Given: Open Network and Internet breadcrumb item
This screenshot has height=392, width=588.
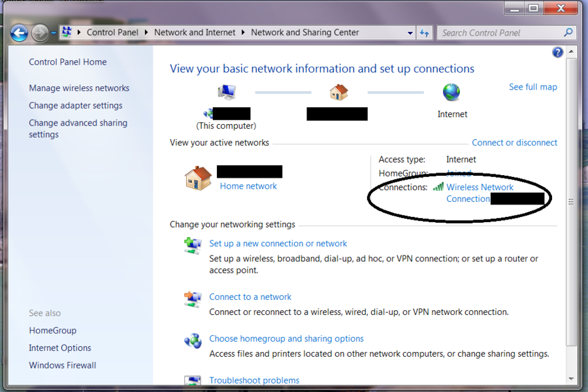Looking at the screenshot, I should point(195,33).
